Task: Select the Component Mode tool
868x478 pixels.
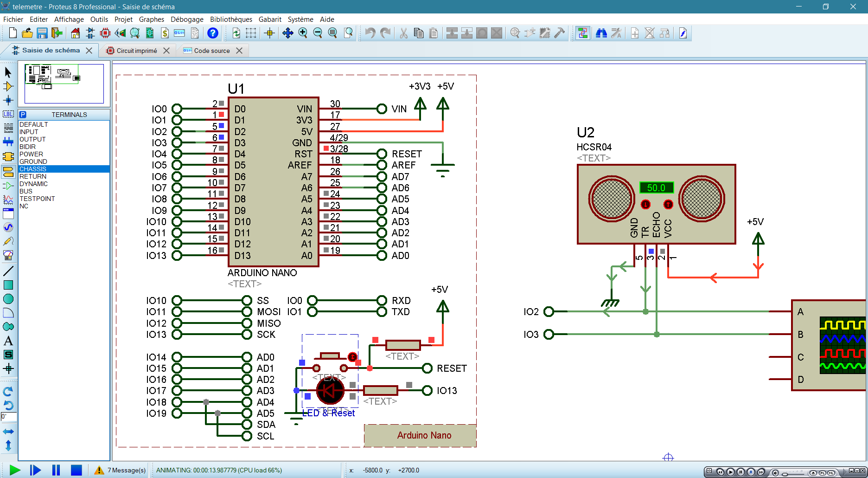Action: [8, 86]
